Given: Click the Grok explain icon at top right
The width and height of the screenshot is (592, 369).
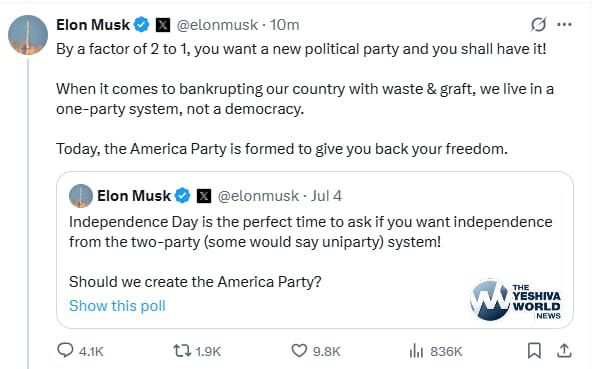Looking at the screenshot, I should [538, 25].
